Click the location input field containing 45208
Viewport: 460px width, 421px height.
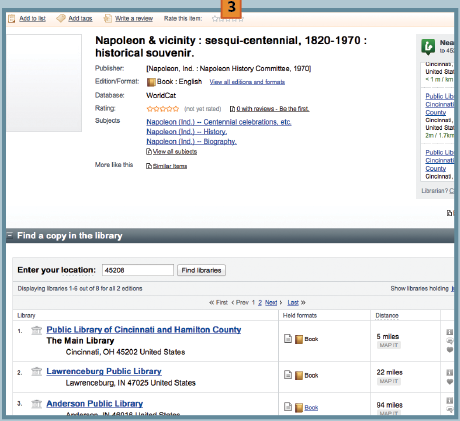(138, 270)
